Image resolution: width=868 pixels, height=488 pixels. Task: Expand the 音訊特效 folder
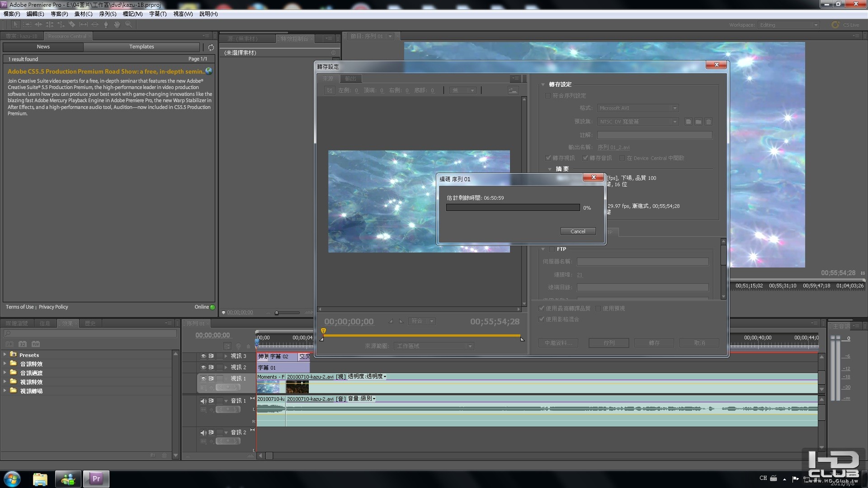[5, 364]
